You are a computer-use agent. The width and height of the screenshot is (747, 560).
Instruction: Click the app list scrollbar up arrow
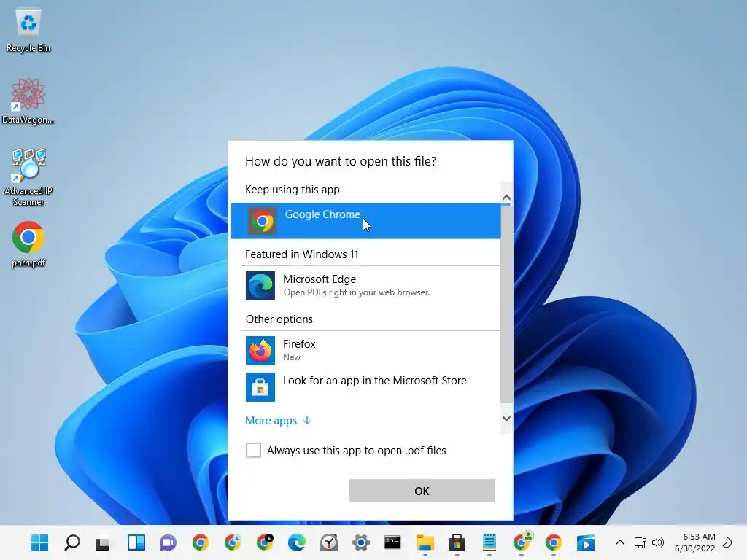coord(506,197)
